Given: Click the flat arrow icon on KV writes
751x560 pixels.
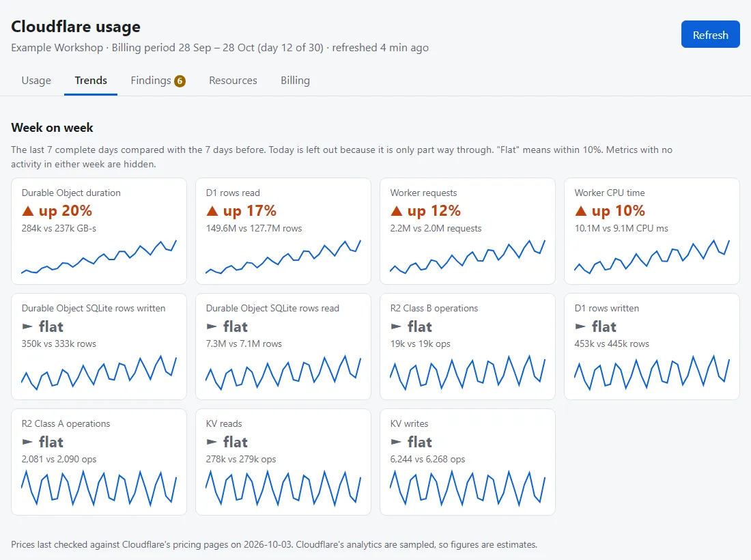Looking at the screenshot, I should pyautogui.click(x=396, y=442).
